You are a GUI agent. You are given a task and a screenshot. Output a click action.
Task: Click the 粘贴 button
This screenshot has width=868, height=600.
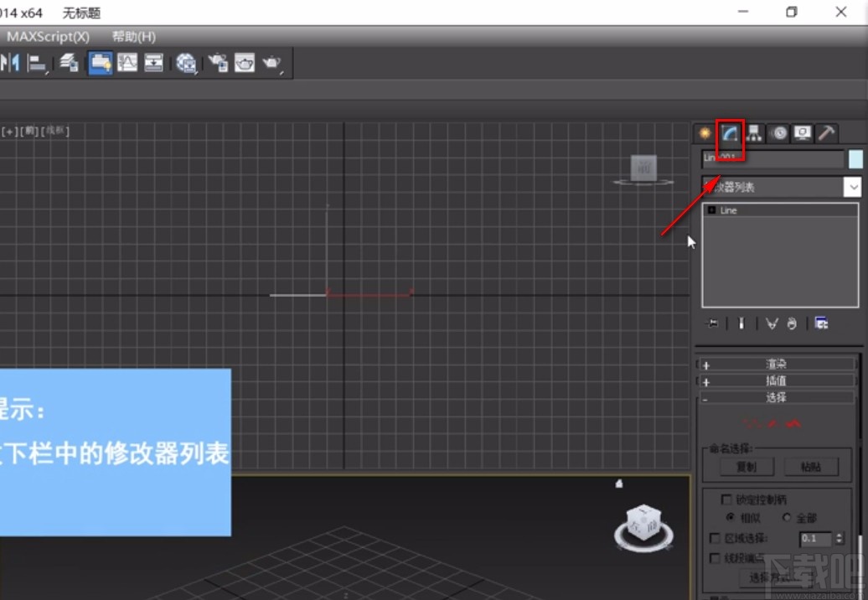[x=811, y=467]
